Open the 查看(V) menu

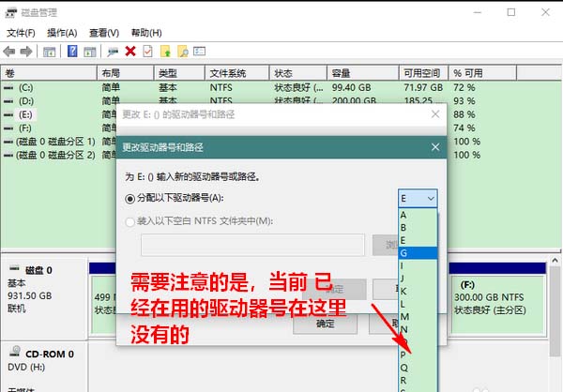pos(106,32)
